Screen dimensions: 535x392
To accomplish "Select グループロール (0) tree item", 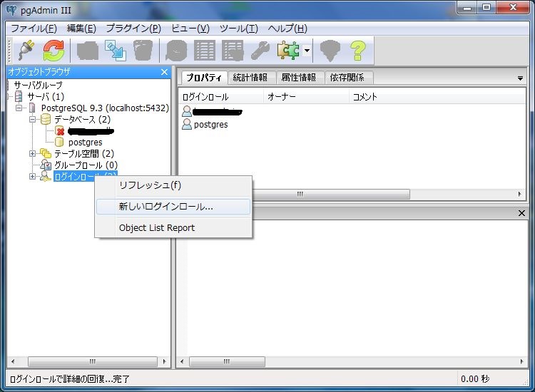I will pos(86,165).
